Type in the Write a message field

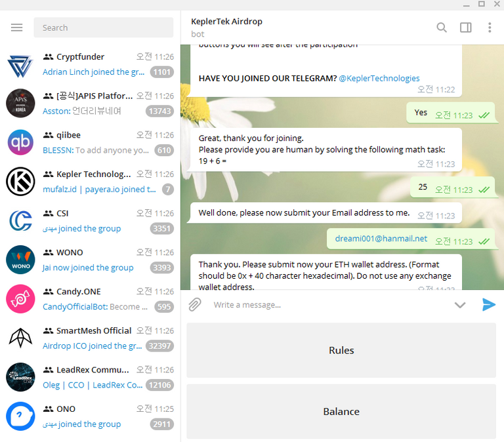[x=328, y=305]
